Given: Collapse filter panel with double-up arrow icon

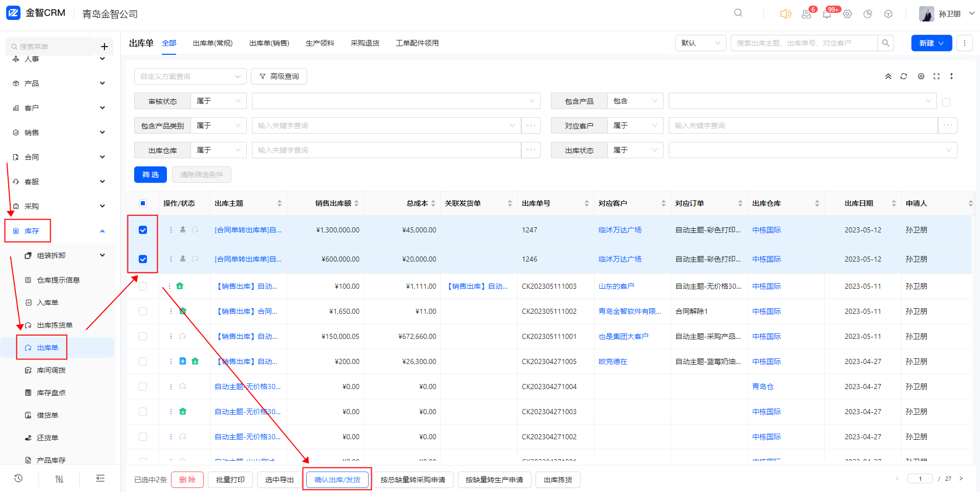Looking at the screenshot, I should coord(888,76).
